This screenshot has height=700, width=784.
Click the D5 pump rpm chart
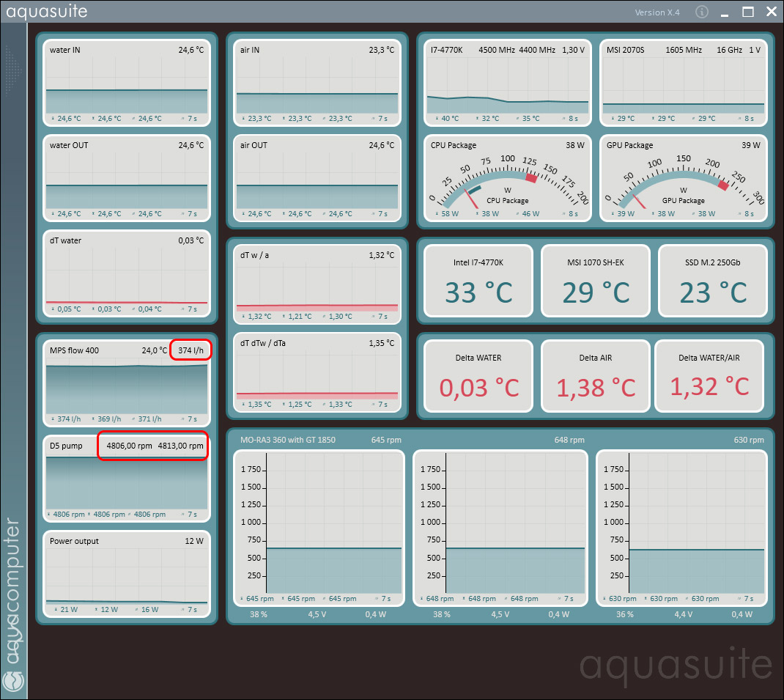127,479
